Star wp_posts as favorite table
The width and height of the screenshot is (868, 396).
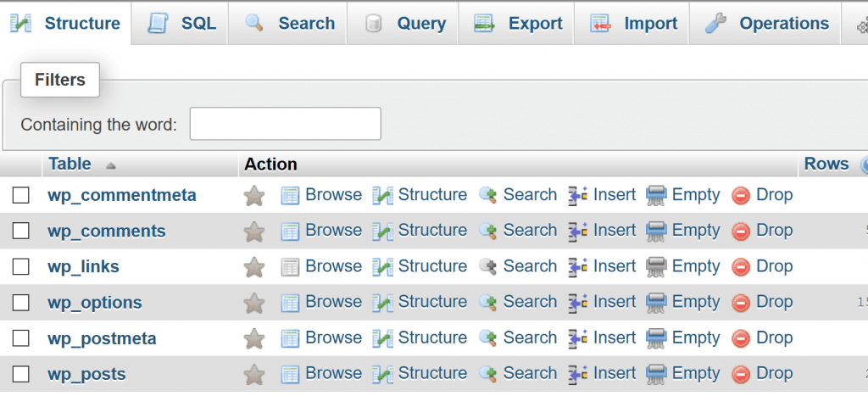[x=254, y=374]
